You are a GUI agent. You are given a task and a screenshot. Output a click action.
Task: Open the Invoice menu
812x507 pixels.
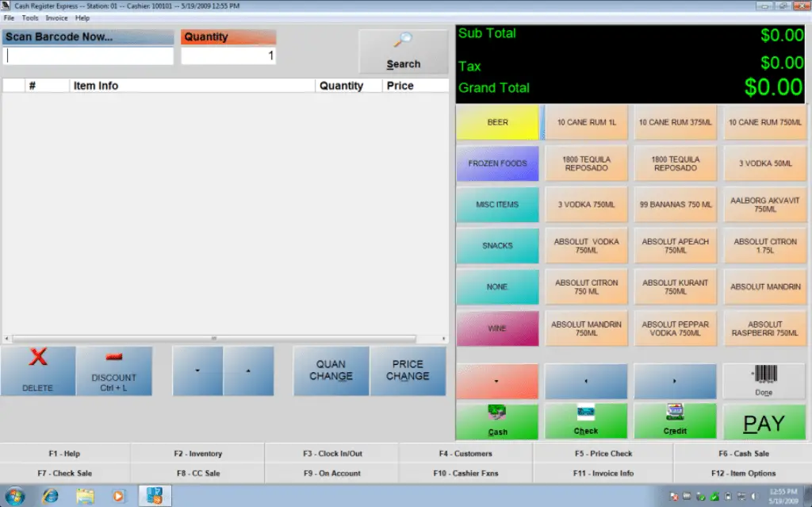tap(56, 17)
